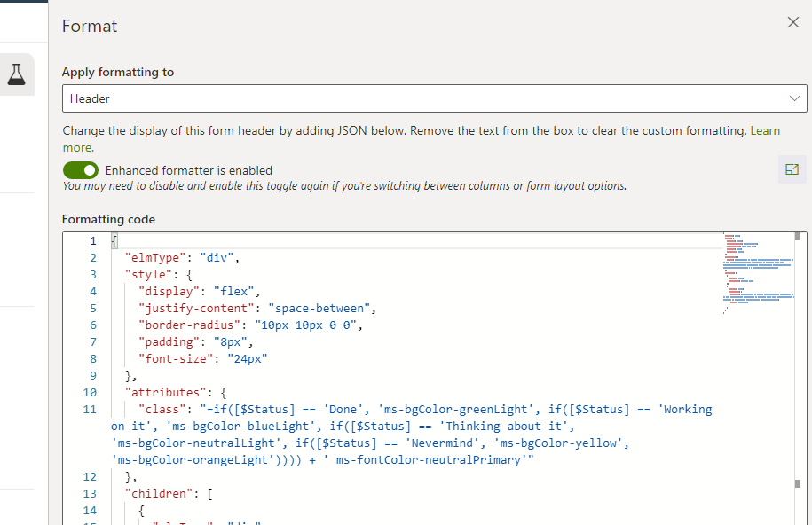Click the "flex" value on line 4
This screenshot has height=525, width=812.
tap(233, 292)
